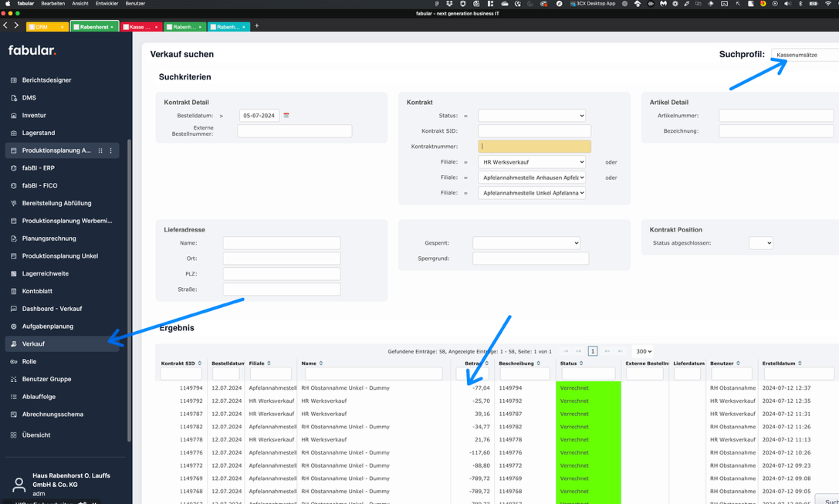Toggle sorting on the Erstelldatum column

[800, 364]
